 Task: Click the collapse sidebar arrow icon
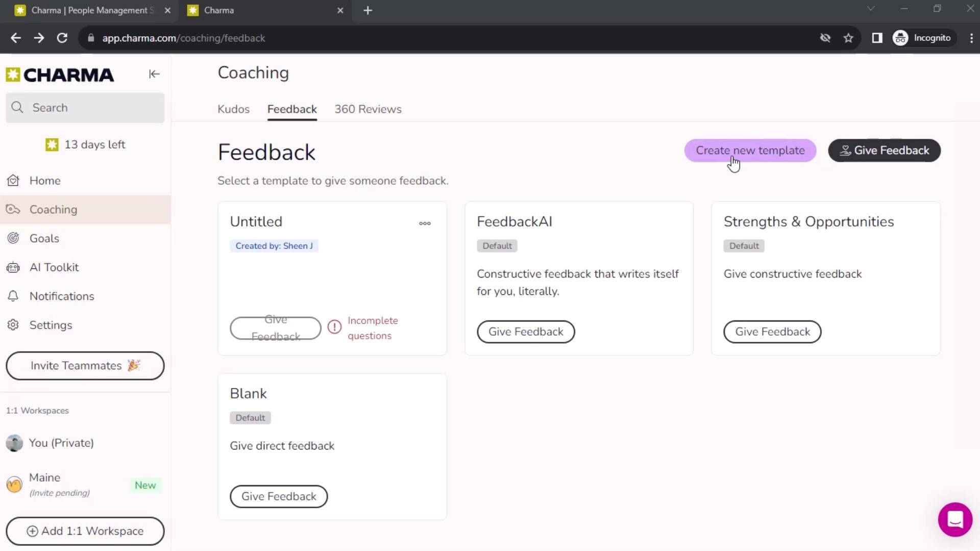(x=153, y=74)
